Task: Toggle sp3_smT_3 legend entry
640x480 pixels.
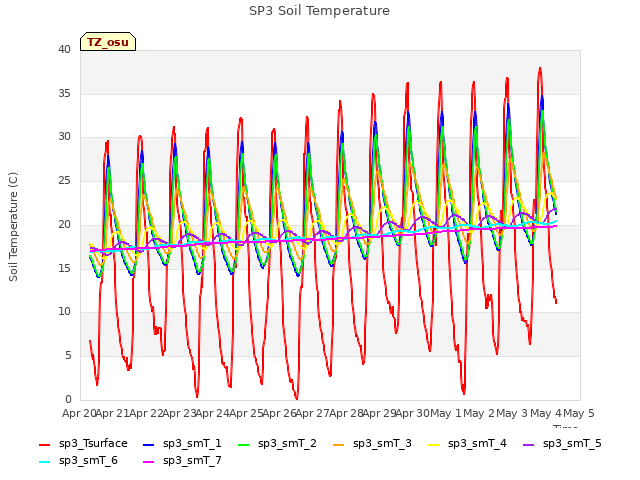Action: 372,444
